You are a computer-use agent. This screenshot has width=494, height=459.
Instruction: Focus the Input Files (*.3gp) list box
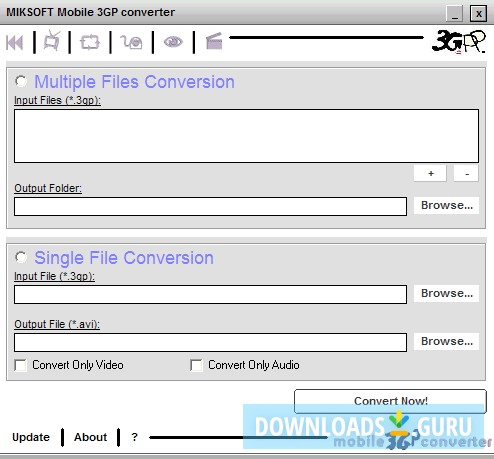246,136
